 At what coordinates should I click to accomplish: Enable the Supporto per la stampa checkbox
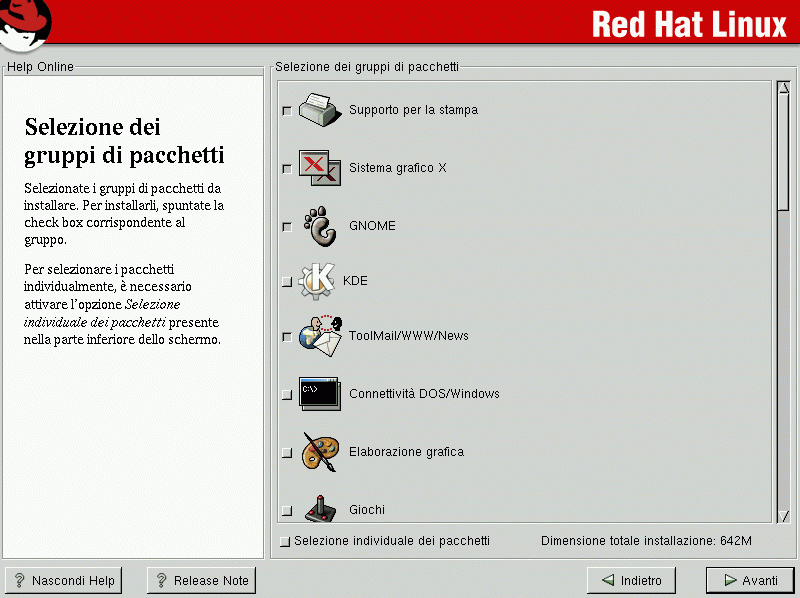287,111
